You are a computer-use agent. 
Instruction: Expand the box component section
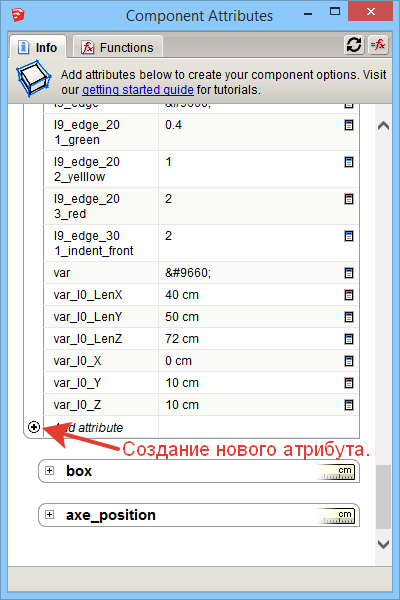tap(49, 471)
